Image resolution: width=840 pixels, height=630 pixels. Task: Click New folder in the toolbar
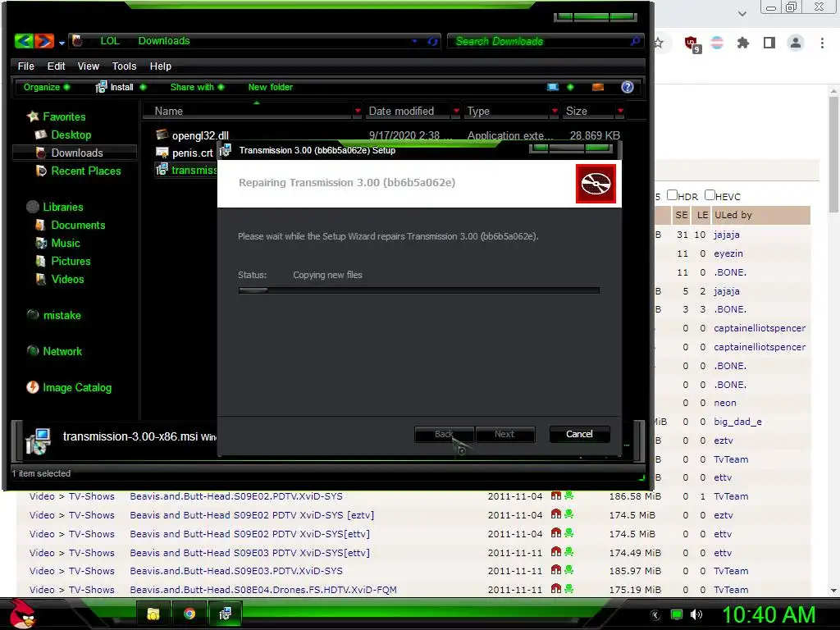click(x=271, y=87)
